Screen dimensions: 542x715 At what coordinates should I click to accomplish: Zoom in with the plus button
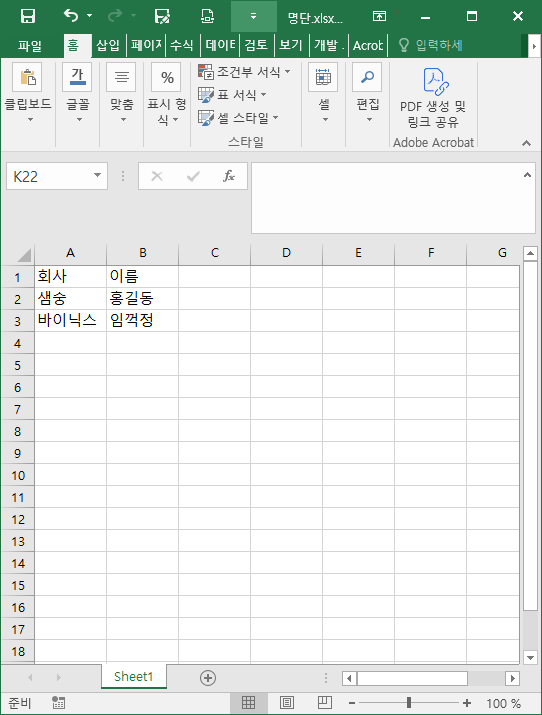467,704
